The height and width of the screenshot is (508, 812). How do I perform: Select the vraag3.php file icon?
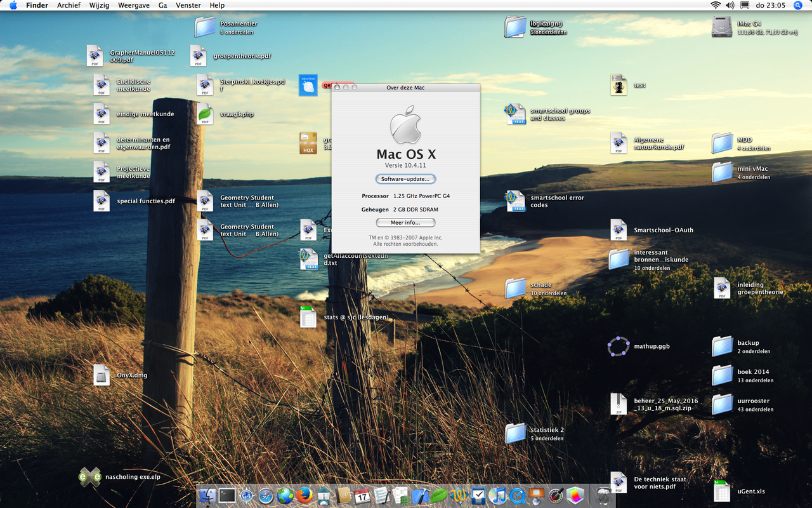205,114
